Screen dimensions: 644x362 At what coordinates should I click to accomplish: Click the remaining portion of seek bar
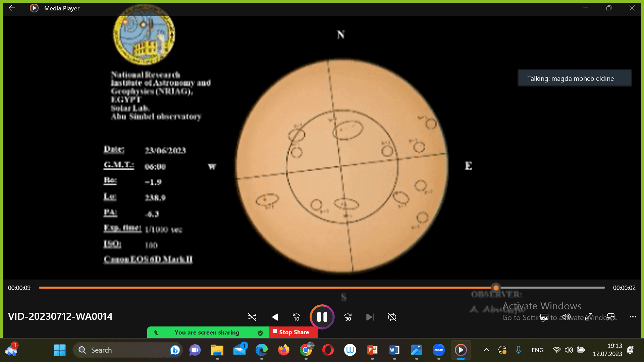[x=552, y=288]
